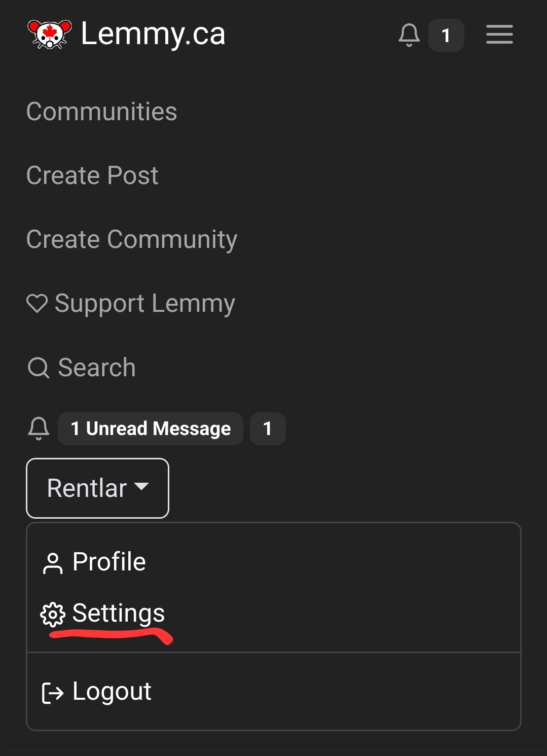Click the Profile person icon
The width and height of the screenshot is (547, 756).
coord(53,563)
